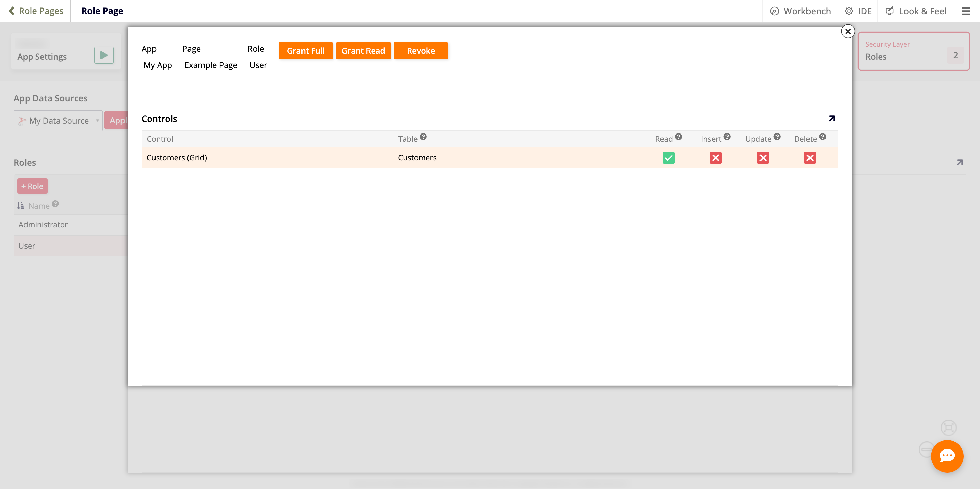Toggle Insert permission for Customers grid
Viewport: 980px width, 489px height.
click(x=716, y=158)
